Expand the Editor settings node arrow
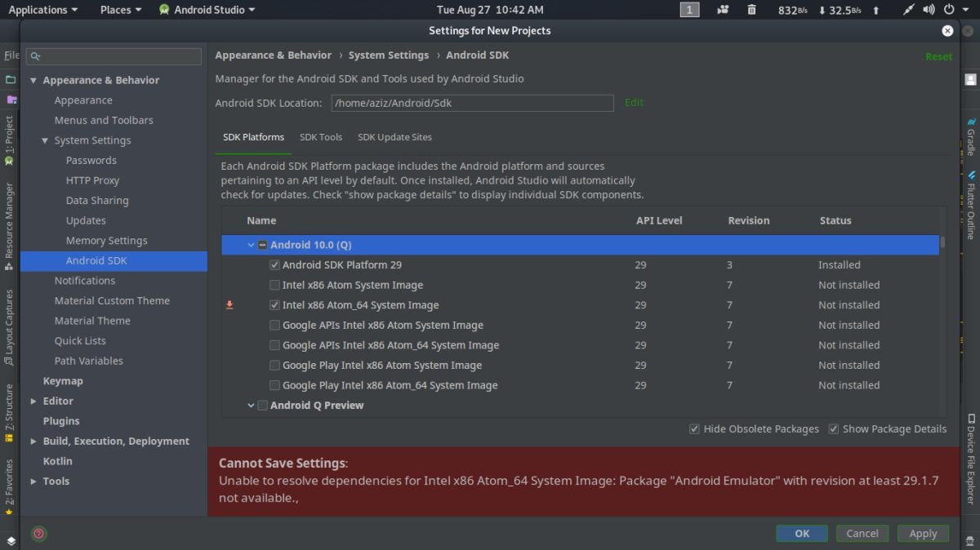 click(x=33, y=401)
